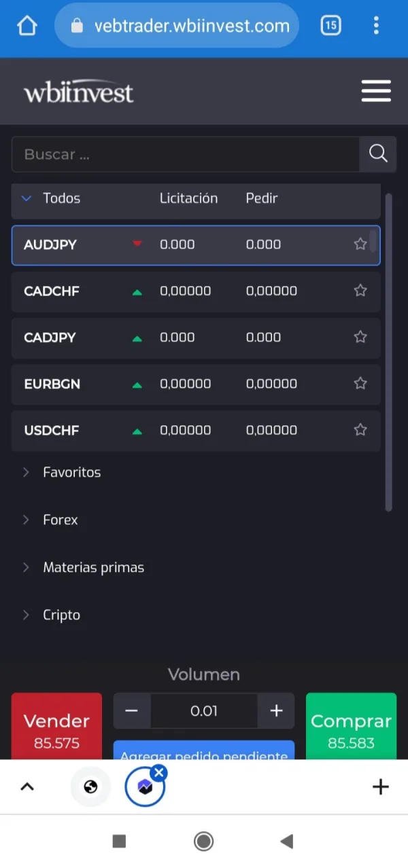Favorite AUDJPY with the star
The image size is (408, 868).
pyautogui.click(x=360, y=245)
